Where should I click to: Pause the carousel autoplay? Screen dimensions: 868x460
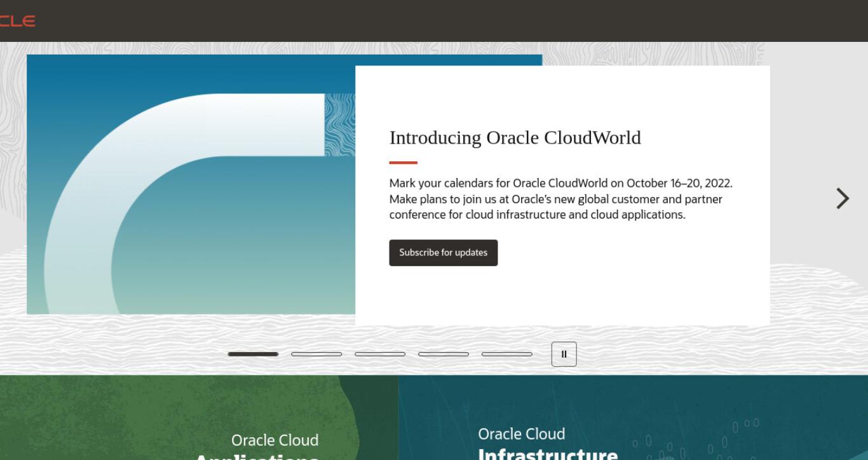point(564,354)
